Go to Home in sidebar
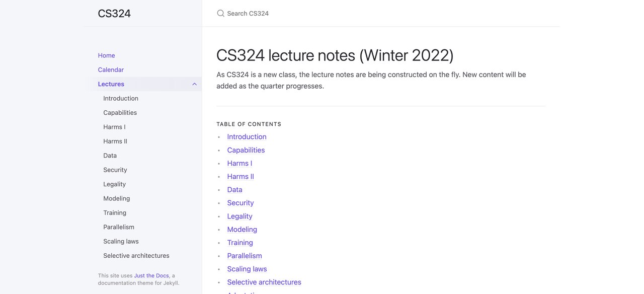The image size is (644, 294). [107, 55]
